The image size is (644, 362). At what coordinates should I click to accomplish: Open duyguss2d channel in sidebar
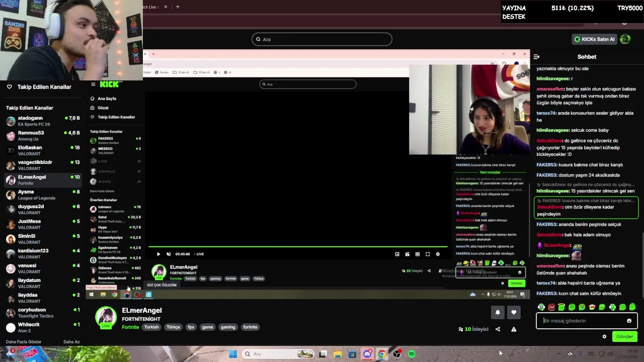[x=43, y=210]
